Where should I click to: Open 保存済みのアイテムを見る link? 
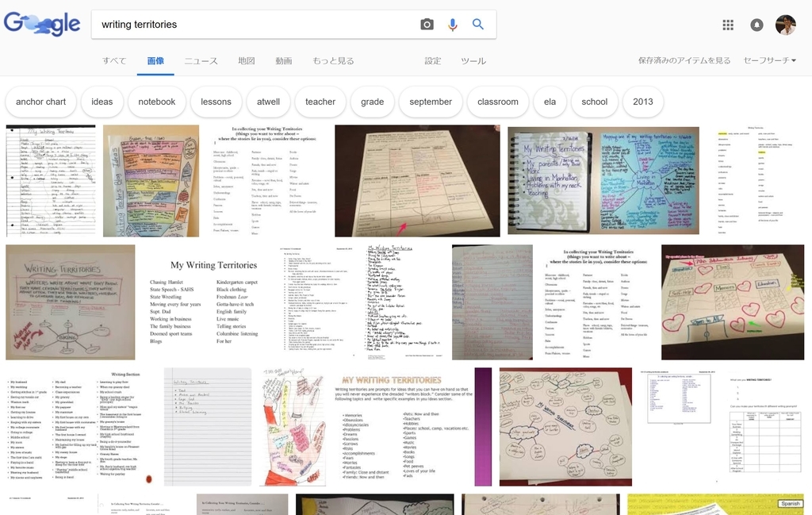click(x=684, y=60)
